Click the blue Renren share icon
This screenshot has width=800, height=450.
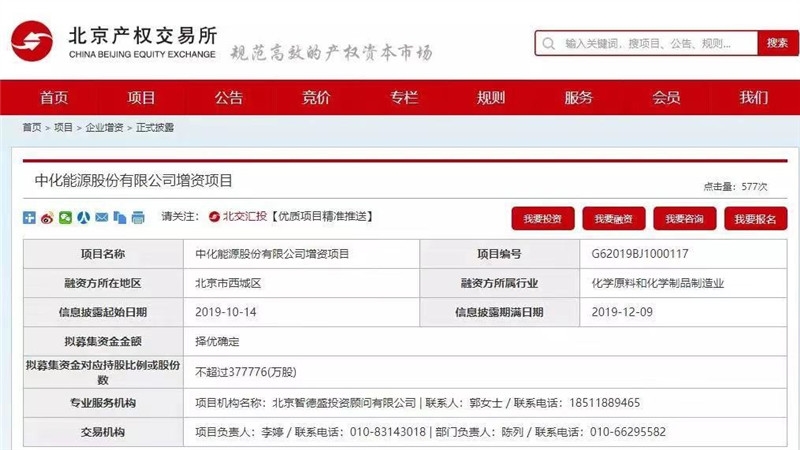click(84, 217)
